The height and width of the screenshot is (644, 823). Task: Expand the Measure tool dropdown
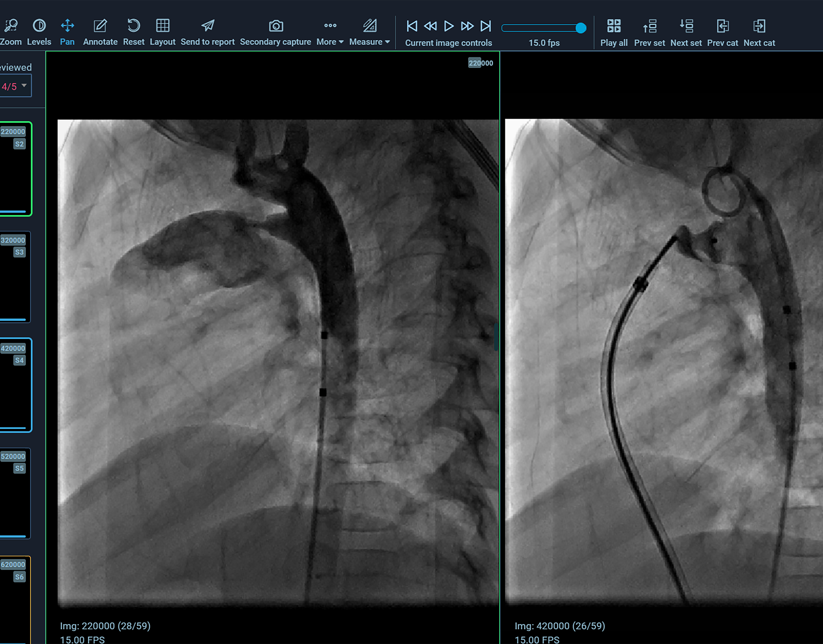tap(370, 32)
